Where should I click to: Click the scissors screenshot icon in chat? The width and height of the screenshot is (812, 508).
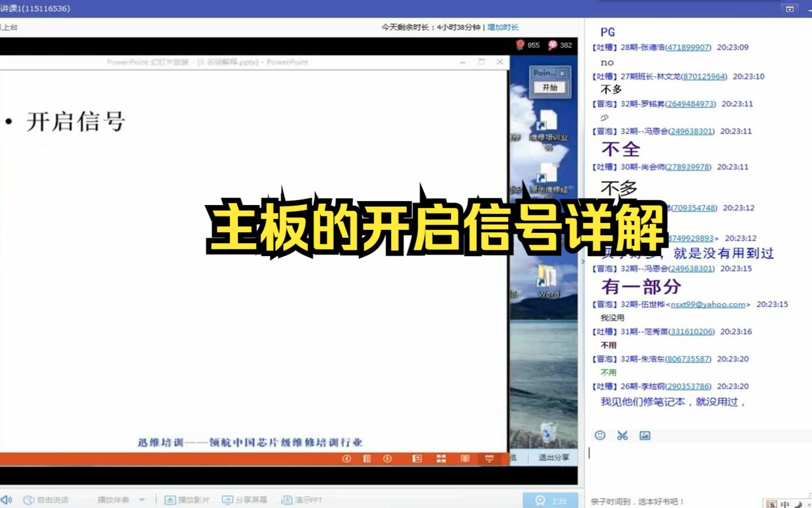(622, 435)
